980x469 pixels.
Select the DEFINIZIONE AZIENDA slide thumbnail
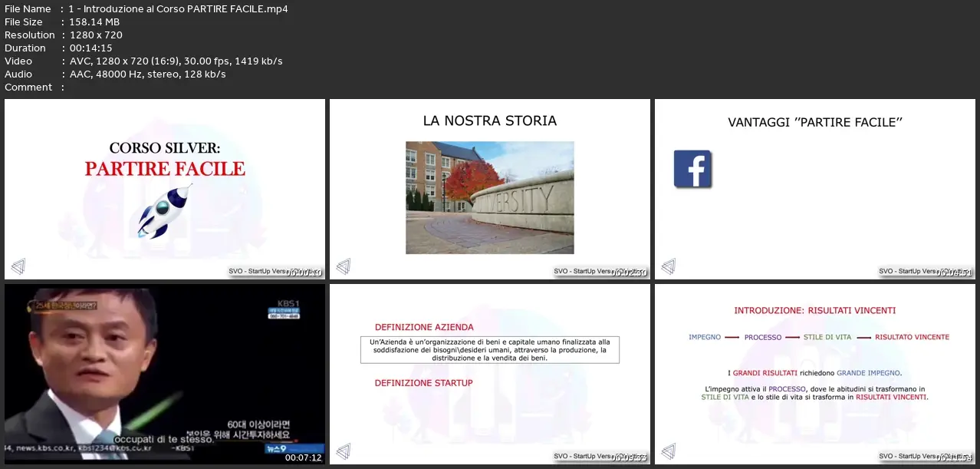(x=490, y=374)
